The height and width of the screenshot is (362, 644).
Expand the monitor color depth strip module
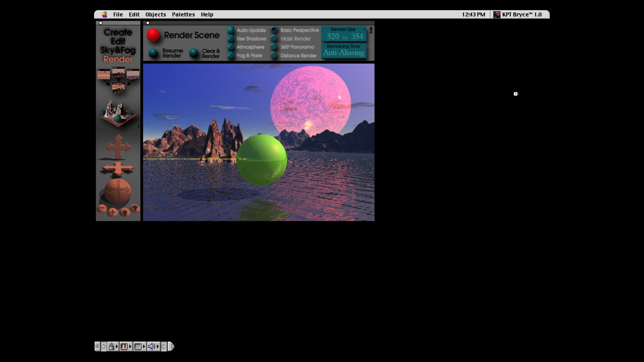[125, 346]
